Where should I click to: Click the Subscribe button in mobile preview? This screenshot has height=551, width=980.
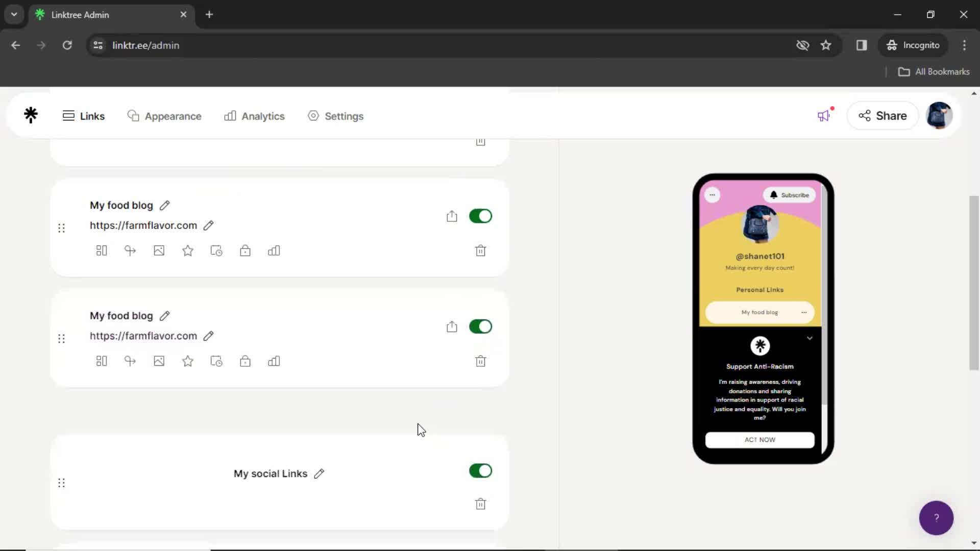[x=791, y=195]
